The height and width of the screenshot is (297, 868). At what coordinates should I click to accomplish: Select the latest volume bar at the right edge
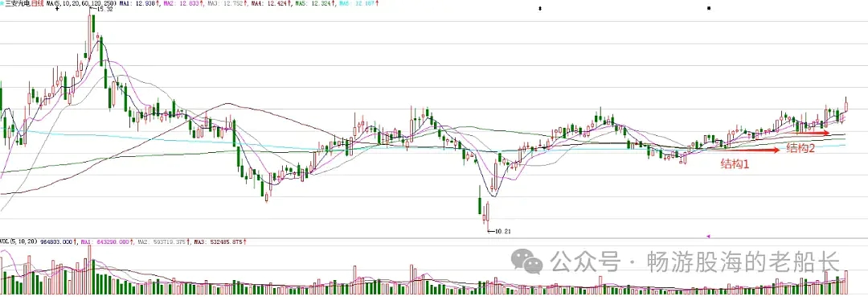point(845,283)
